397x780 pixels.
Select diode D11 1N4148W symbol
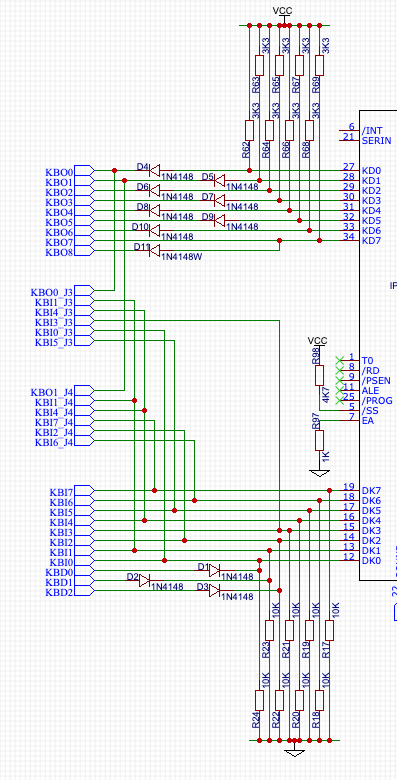pyautogui.click(x=155, y=251)
